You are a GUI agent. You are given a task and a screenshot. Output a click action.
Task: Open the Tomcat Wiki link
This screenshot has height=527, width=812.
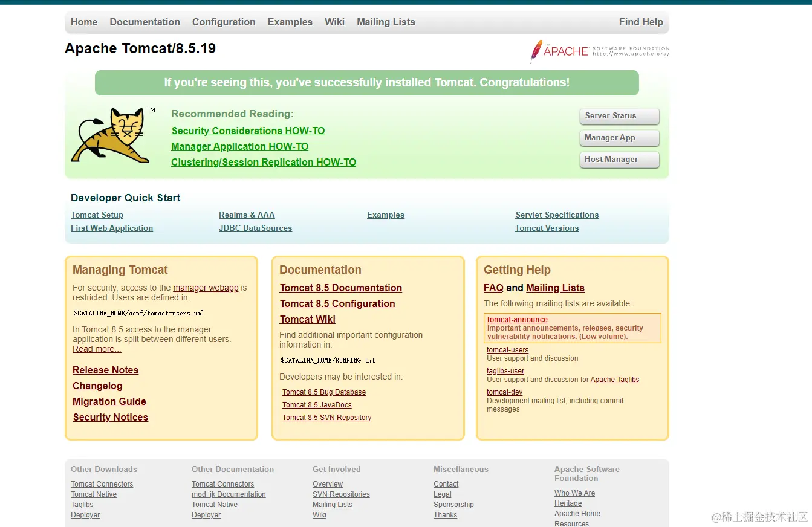coord(308,319)
